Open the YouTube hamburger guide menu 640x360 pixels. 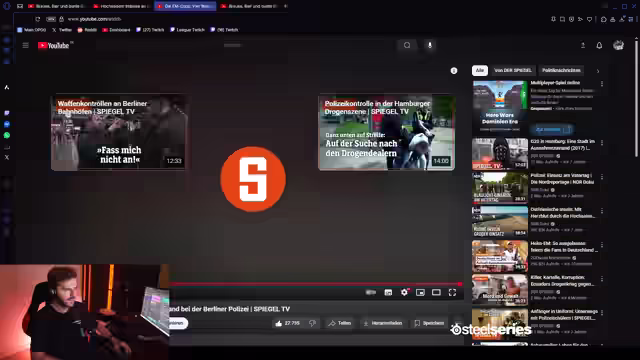pos(26,45)
